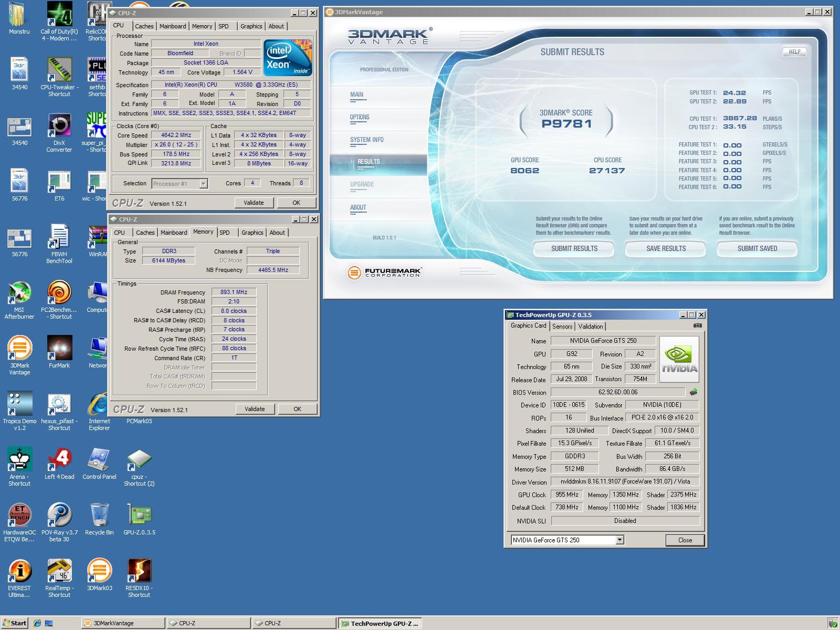Select Graphics tab in top CPU-Z window

[251, 26]
